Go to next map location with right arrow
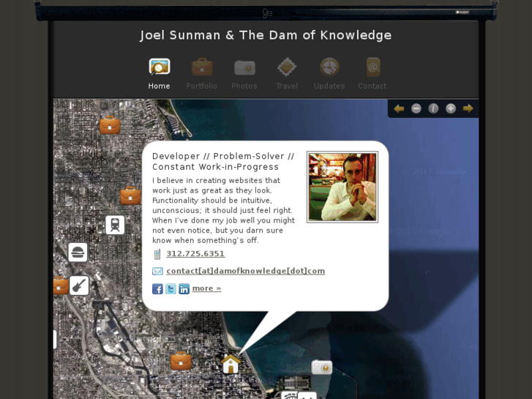The height and width of the screenshot is (399, 532). coord(468,108)
